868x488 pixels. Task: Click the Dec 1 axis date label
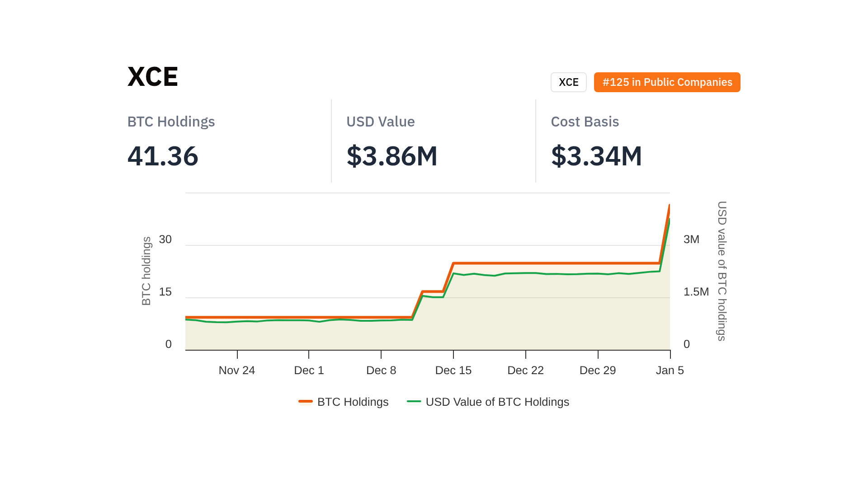pos(309,371)
